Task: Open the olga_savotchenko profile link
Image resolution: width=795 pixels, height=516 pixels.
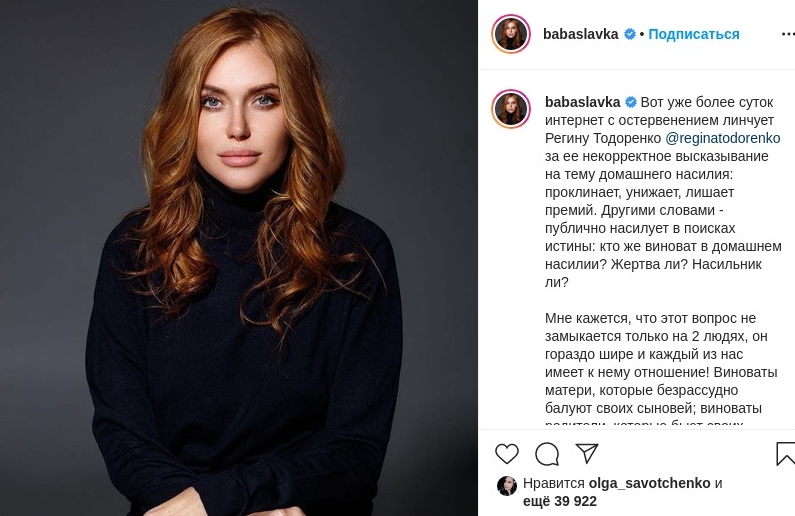Action: point(649,483)
